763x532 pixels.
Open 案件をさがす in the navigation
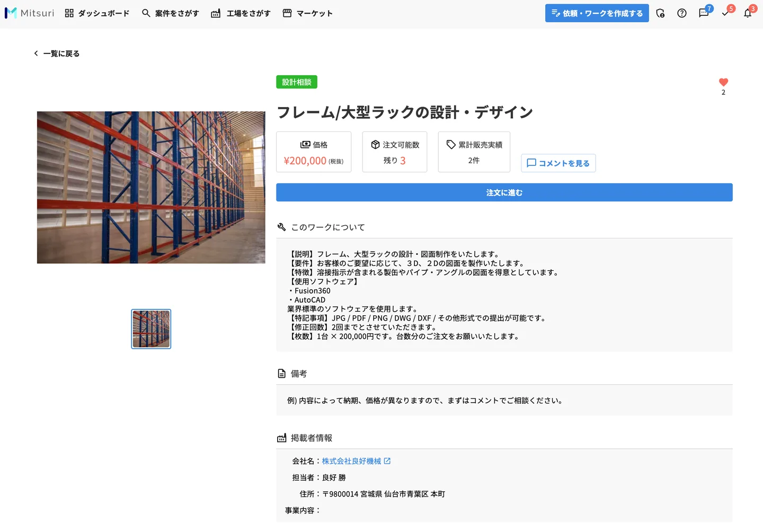171,13
